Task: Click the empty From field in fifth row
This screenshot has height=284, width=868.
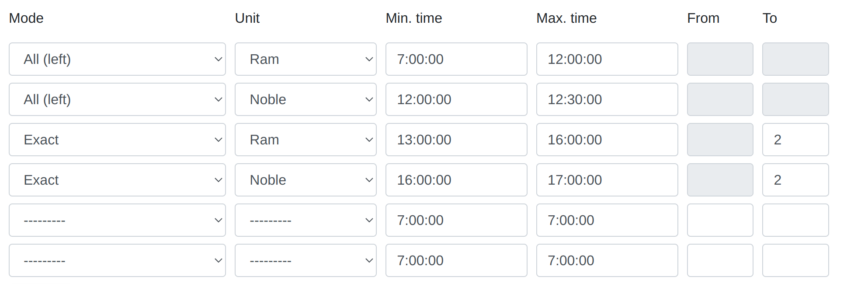Action: [720, 220]
